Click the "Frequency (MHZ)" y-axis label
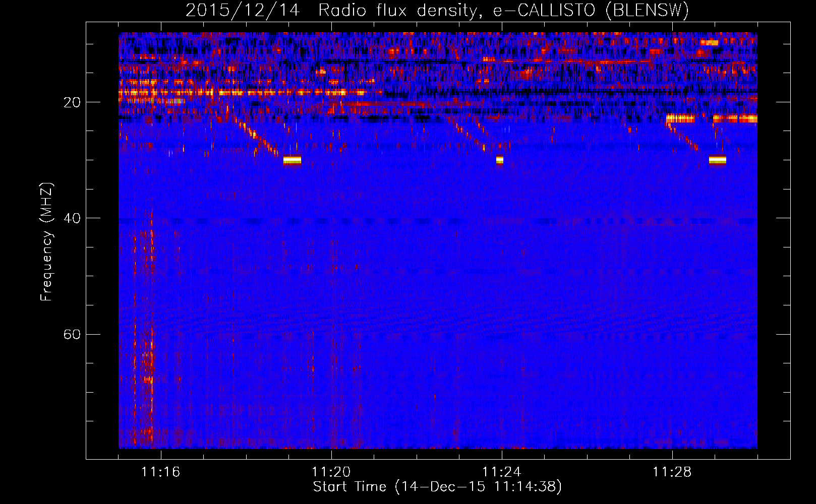Viewport: 816px width, 504px height. coord(46,242)
